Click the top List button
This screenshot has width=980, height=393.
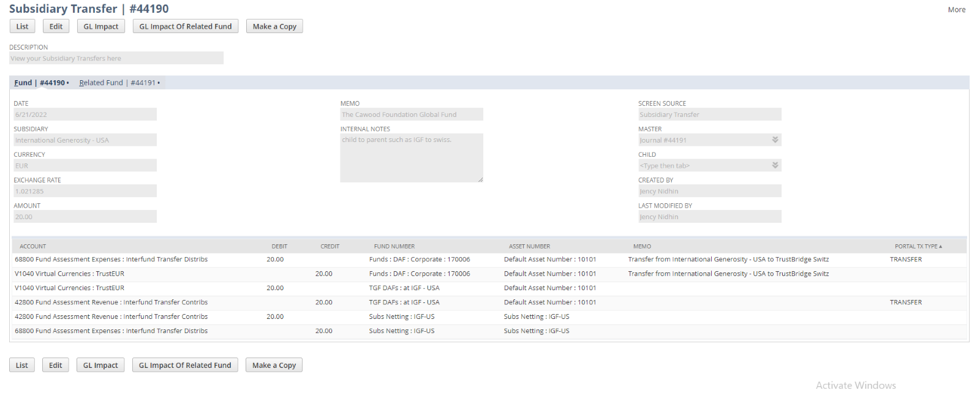pyautogui.click(x=22, y=26)
